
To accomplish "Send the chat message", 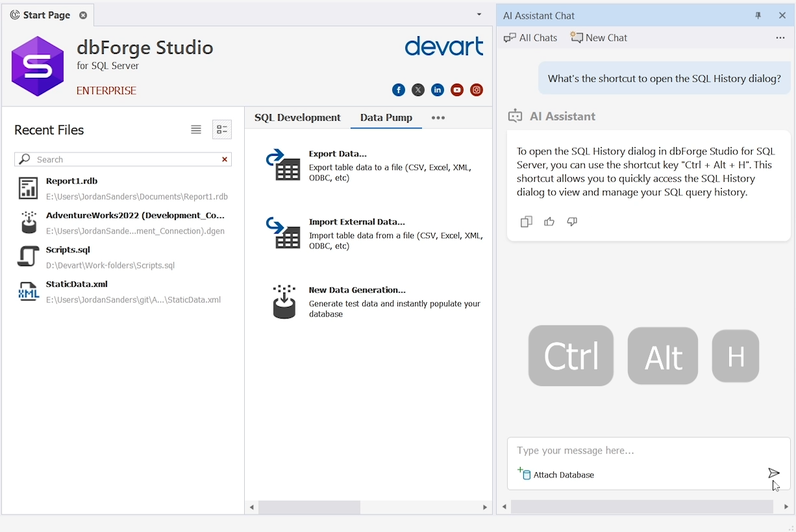I will click(x=773, y=474).
